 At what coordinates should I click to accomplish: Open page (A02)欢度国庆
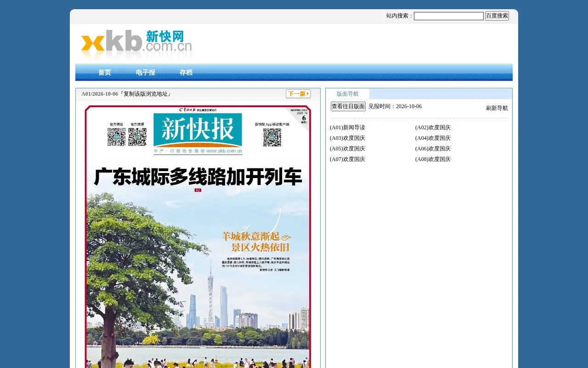click(x=433, y=127)
